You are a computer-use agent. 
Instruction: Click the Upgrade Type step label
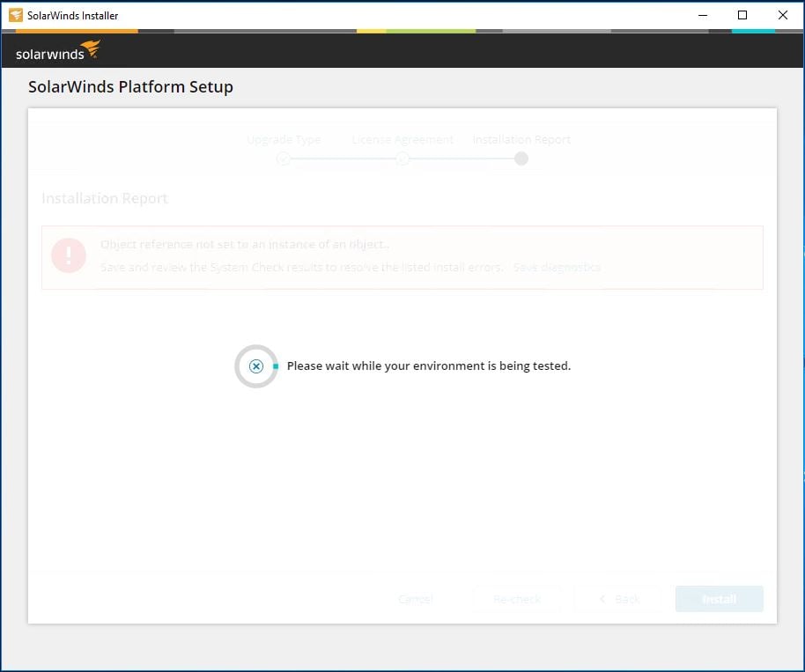tap(284, 140)
